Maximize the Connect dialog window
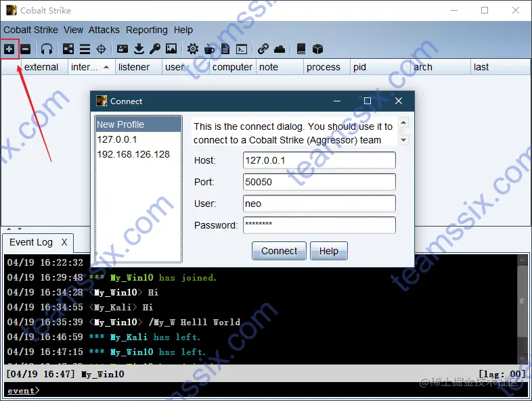The height and width of the screenshot is (401, 532). coord(368,101)
